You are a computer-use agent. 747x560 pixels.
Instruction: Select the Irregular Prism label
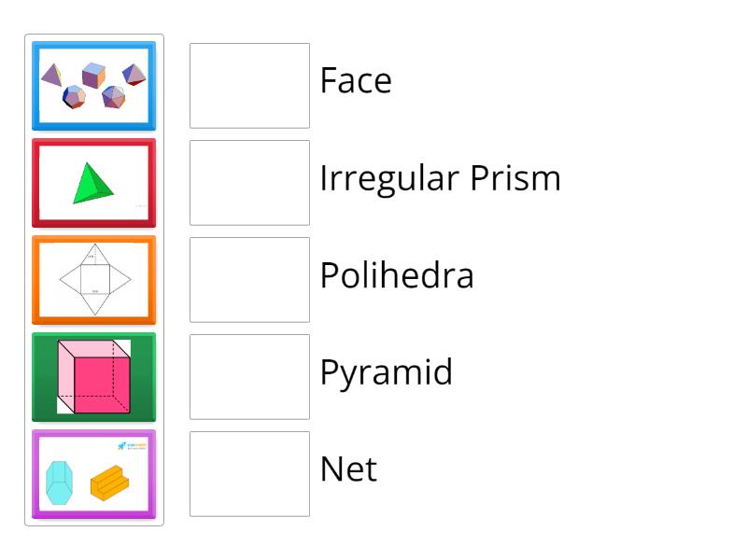click(440, 178)
